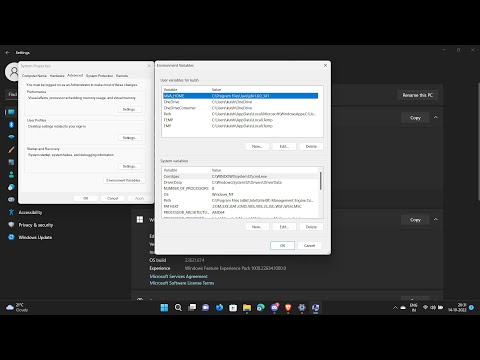Switch to Computer Name tab in System Properties
Viewport: 480px width, 360px height.
34,76
